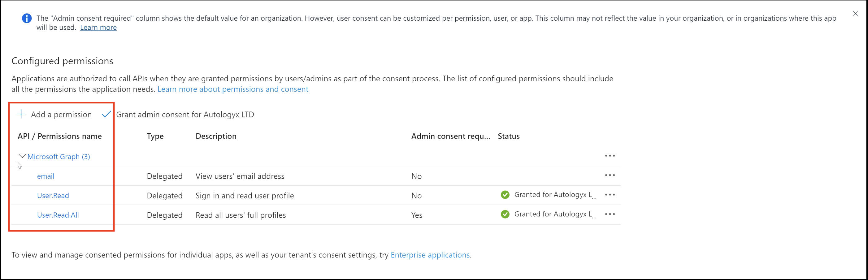Click the Configured permissions heading
This screenshot has height=280, width=868.
(62, 61)
